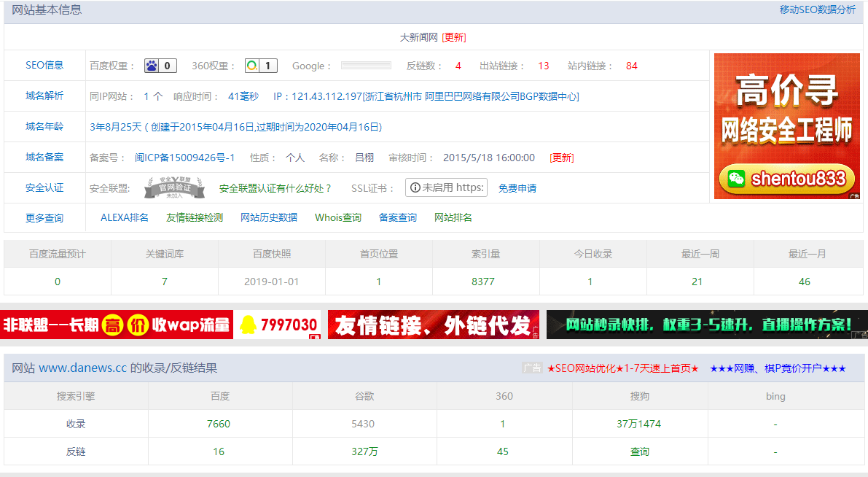Open the green fast-ranking site banner
Viewport: 868px width, 477px height.
click(706, 325)
